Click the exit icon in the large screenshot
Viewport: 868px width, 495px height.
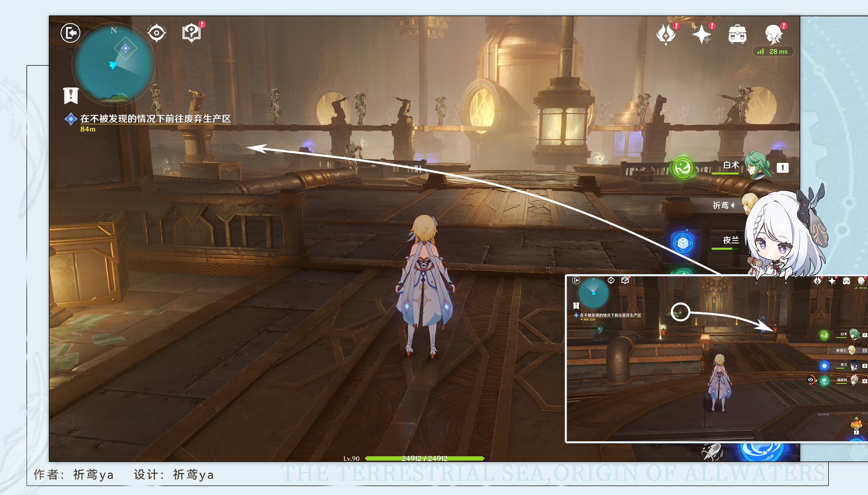(x=71, y=33)
